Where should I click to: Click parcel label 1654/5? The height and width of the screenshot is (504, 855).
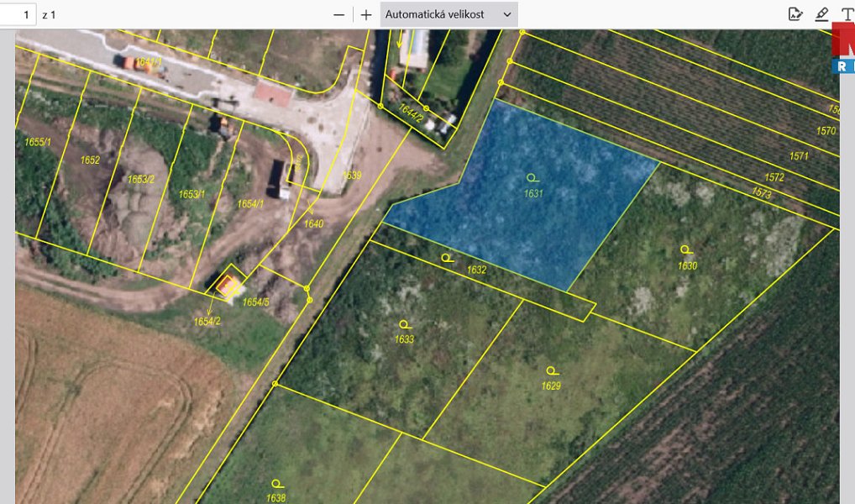[x=255, y=302]
